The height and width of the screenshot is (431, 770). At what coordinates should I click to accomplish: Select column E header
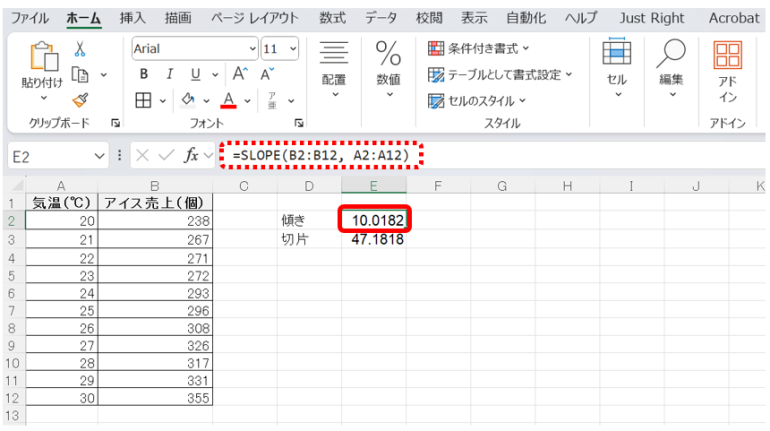pyautogui.click(x=374, y=186)
